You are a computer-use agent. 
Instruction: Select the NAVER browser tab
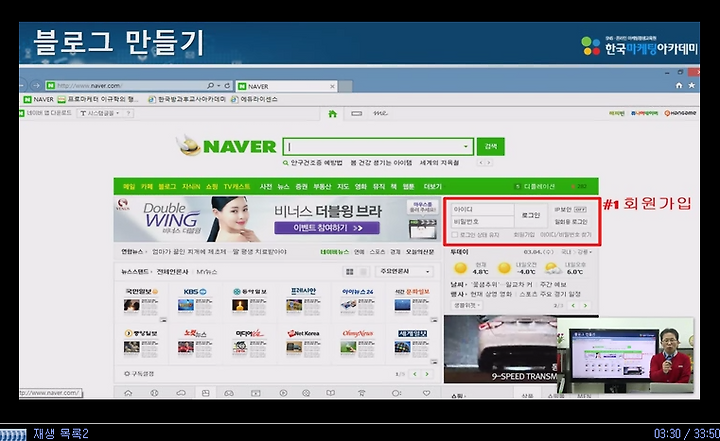(x=287, y=86)
